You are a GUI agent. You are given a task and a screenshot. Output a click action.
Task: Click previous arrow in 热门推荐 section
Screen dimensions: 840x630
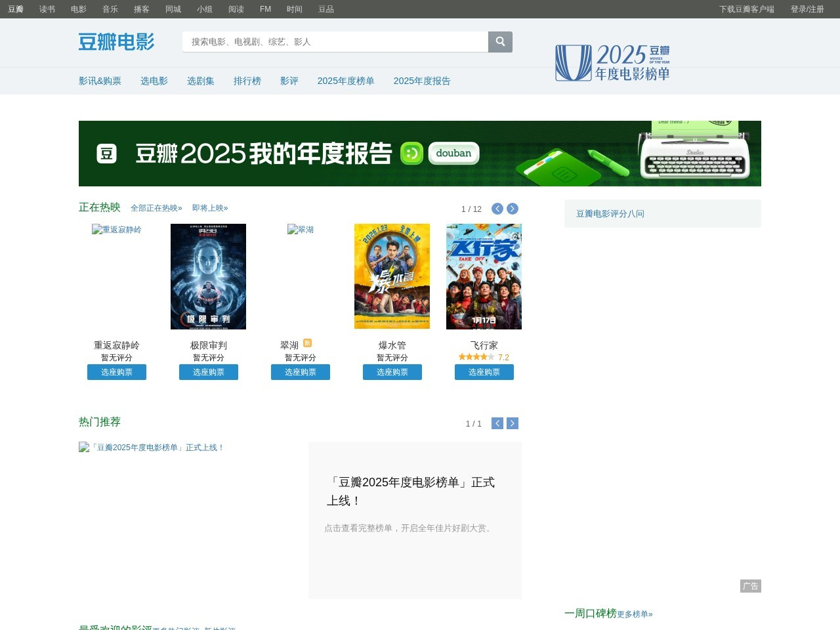(x=497, y=423)
